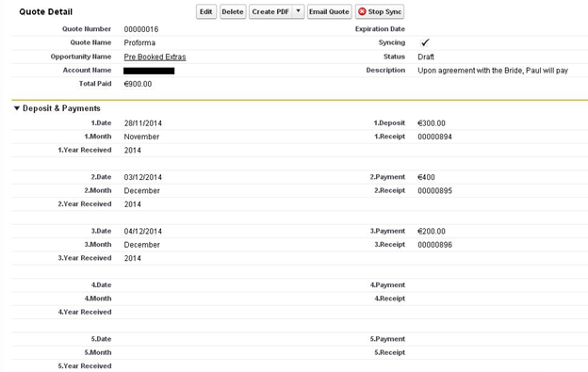Open the Pre Booked Extras opportunity link

(x=155, y=57)
